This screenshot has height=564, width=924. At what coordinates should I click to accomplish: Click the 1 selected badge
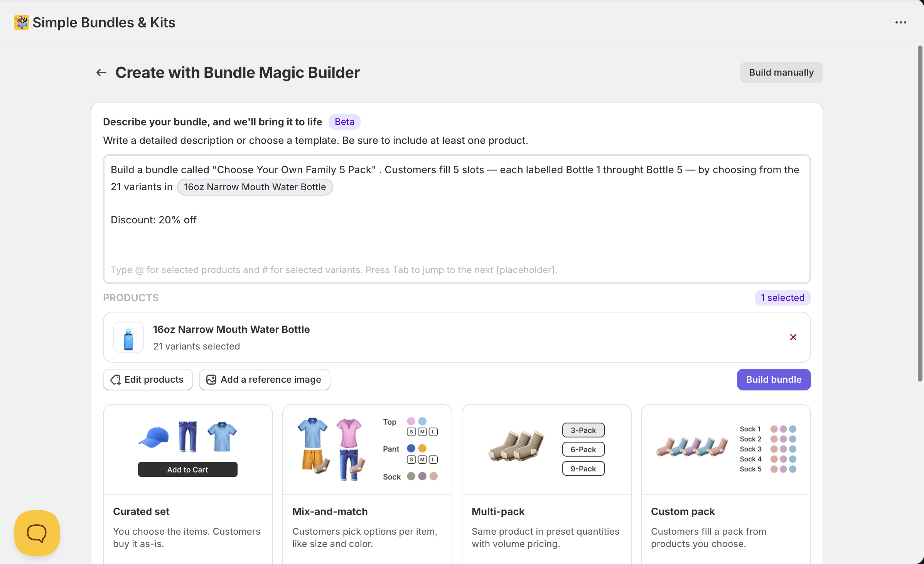tap(782, 298)
